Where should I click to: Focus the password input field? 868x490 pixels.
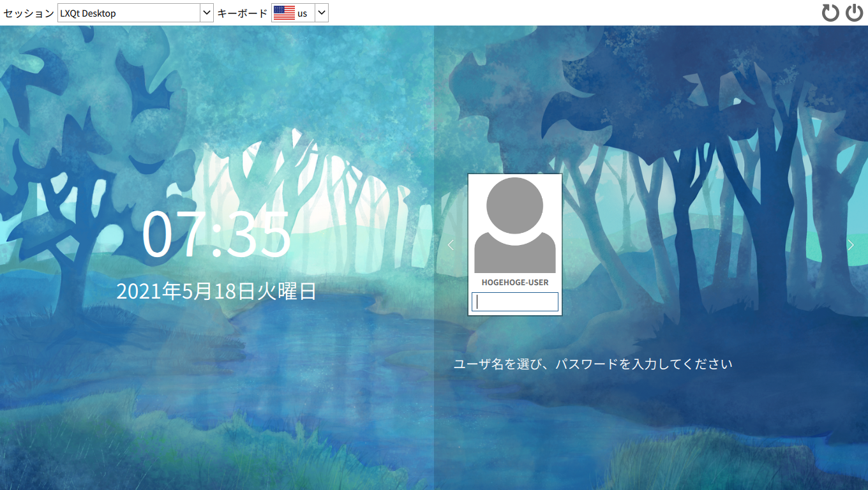(515, 302)
